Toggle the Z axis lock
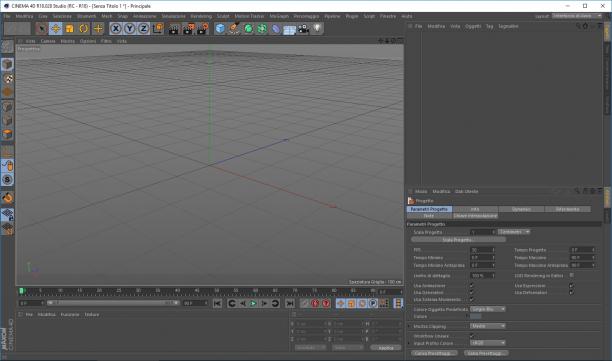 [x=144, y=28]
